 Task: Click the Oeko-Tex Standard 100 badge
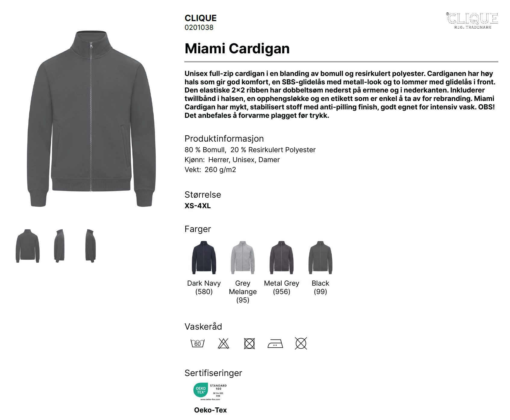point(210,391)
